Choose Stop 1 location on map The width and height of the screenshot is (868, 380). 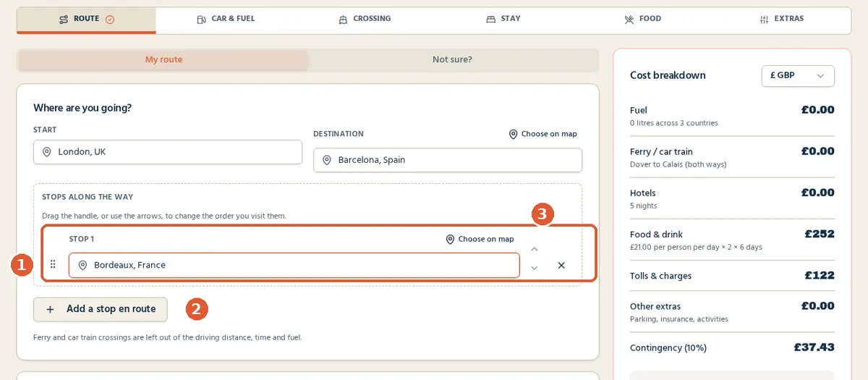[480, 239]
